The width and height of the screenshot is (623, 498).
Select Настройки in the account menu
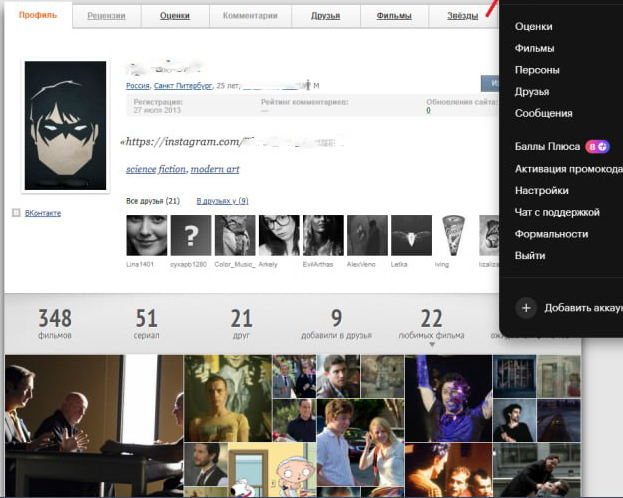(541, 190)
